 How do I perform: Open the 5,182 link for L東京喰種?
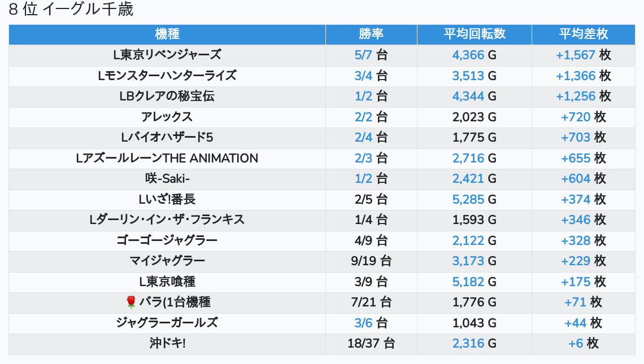click(468, 282)
